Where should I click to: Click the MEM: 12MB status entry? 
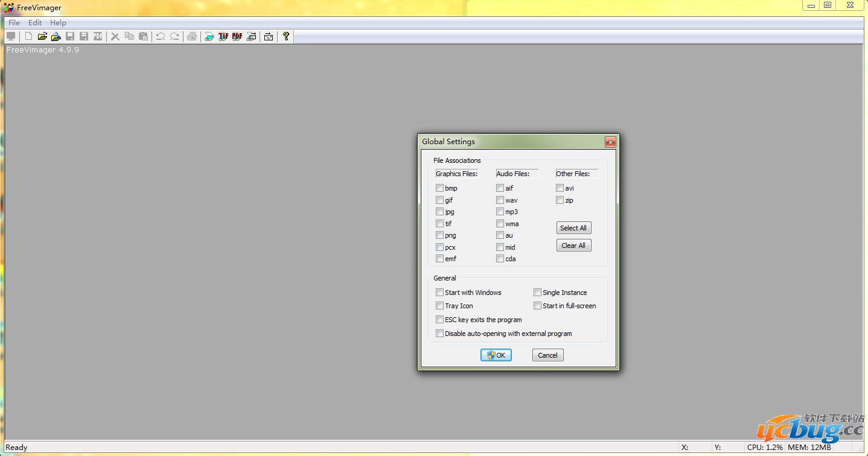tap(809, 448)
